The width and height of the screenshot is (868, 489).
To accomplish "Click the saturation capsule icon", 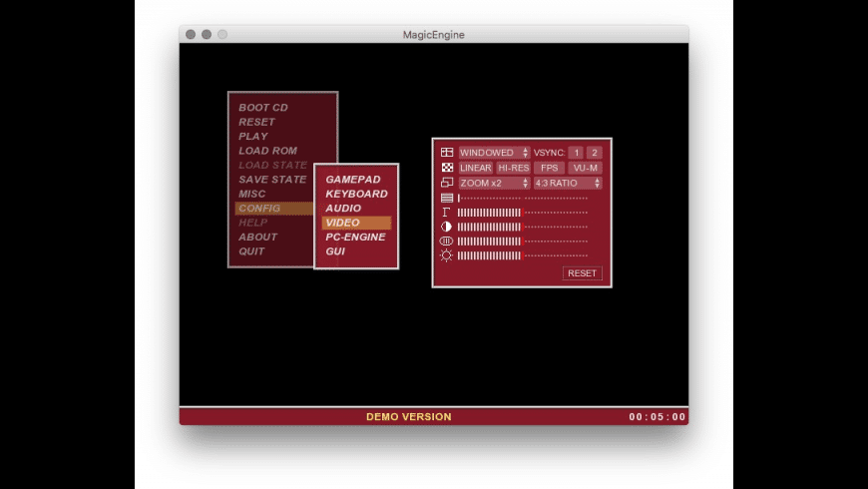I will click(446, 241).
